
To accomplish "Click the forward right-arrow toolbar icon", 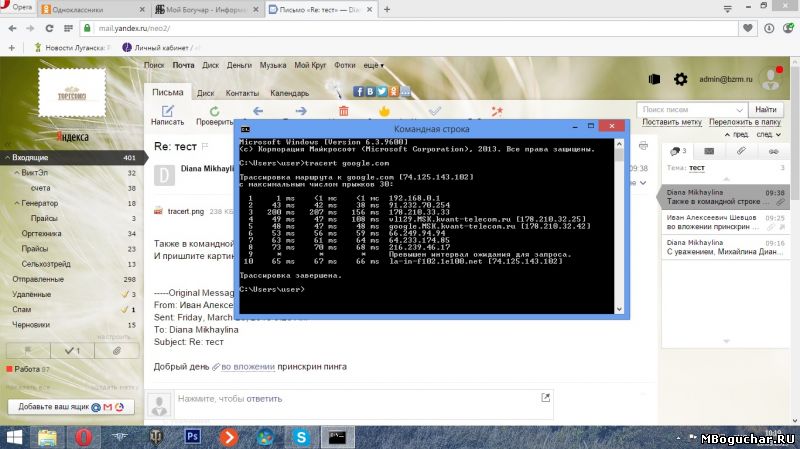I will pos(301,111).
